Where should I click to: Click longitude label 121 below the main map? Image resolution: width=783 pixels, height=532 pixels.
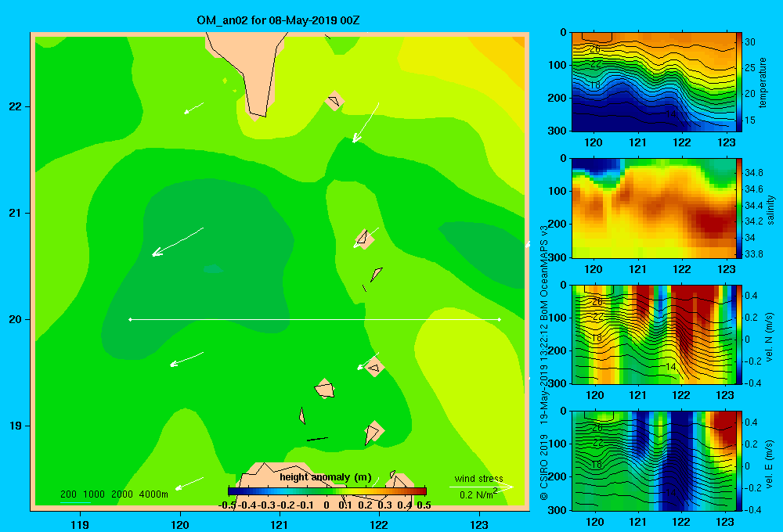tap(280, 524)
